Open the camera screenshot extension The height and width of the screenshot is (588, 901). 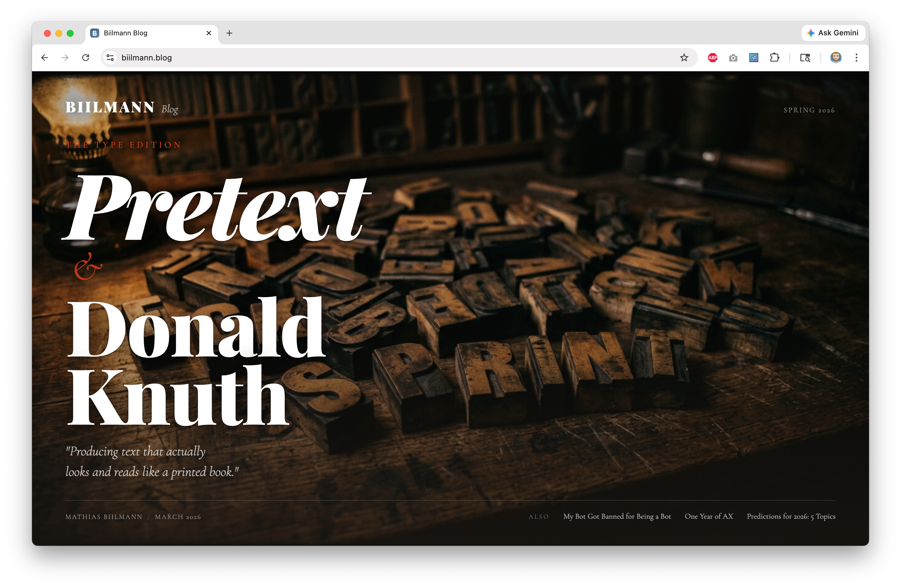(x=733, y=58)
